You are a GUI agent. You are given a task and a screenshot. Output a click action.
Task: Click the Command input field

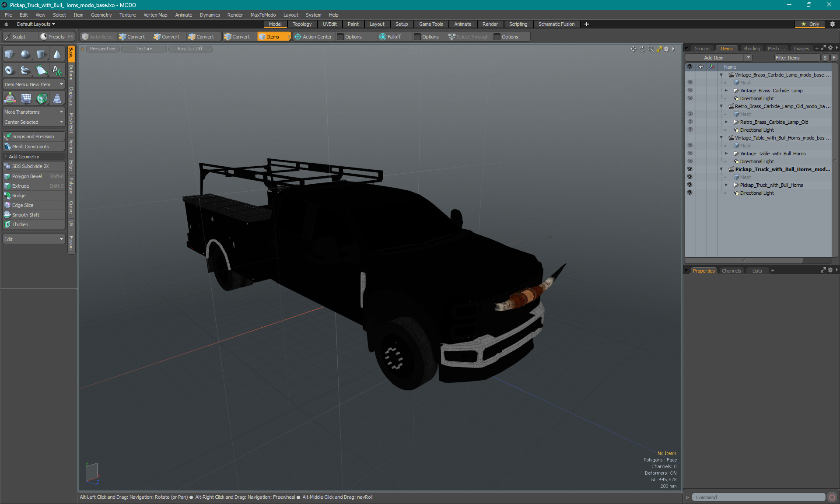click(x=758, y=497)
